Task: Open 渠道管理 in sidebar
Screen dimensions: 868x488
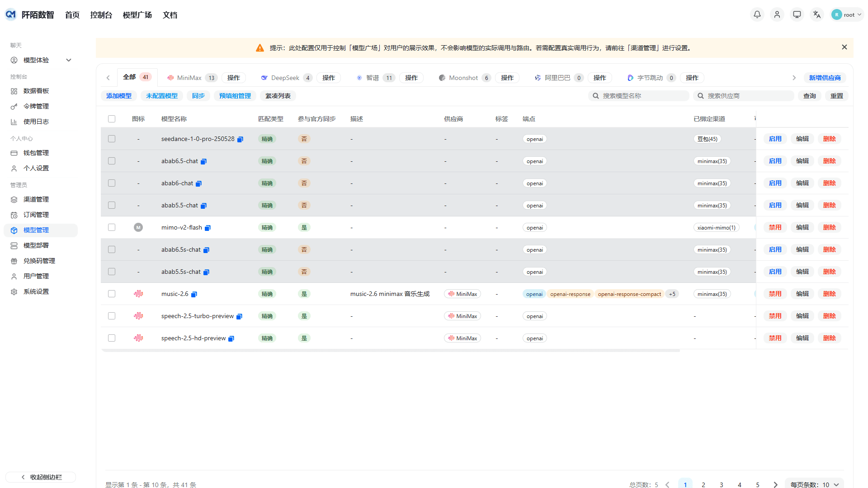Action: [x=41, y=199]
